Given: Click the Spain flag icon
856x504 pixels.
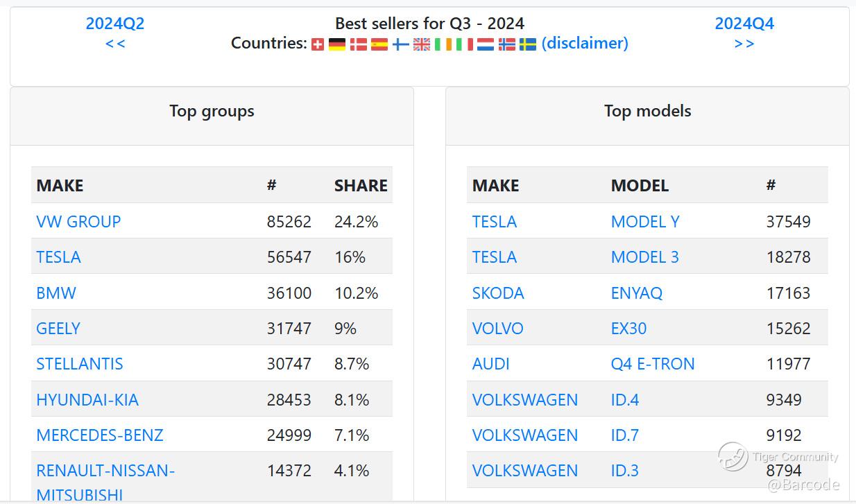Looking at the screenshot, I should [379, 44].
